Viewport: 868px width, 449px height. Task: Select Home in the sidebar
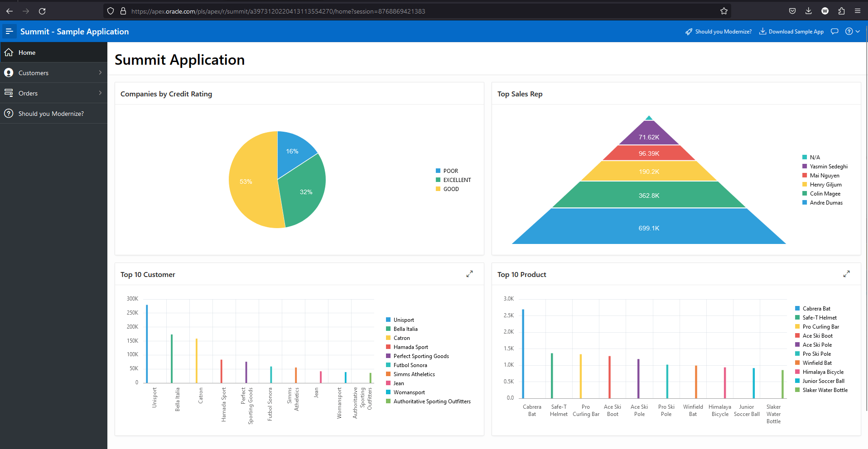(27, 53)
